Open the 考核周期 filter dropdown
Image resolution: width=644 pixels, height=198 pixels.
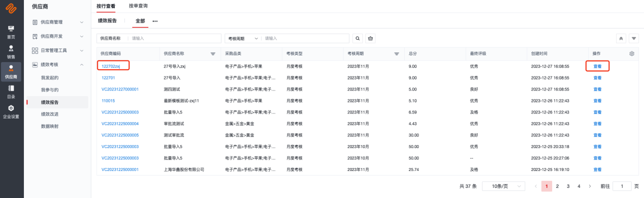tap(243, 38)
